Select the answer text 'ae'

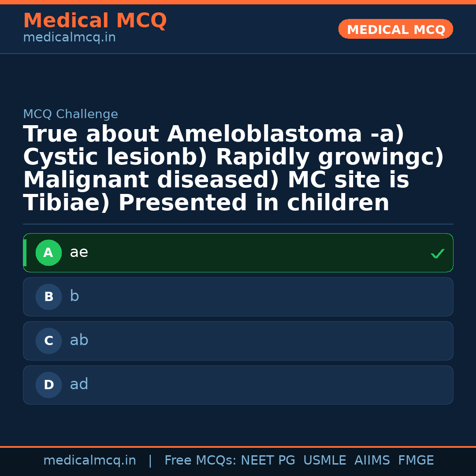point(79,252)
